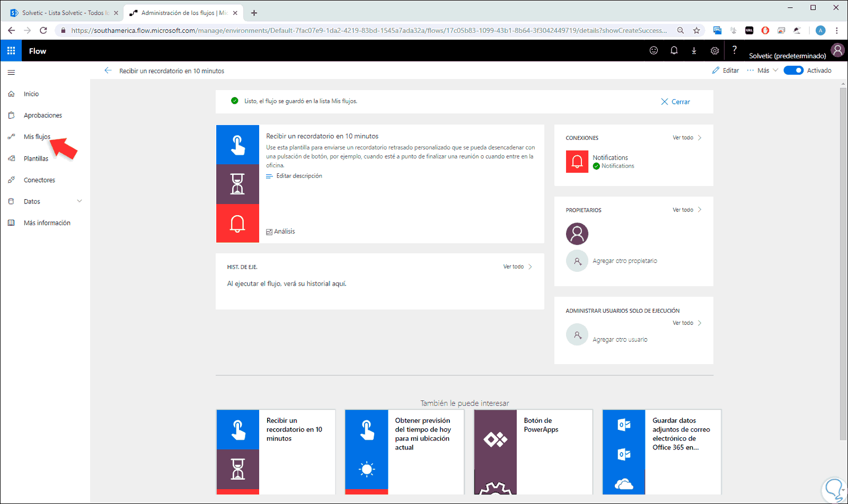
Task: Click the red Notifications connection icon
Action: (577, 162)
